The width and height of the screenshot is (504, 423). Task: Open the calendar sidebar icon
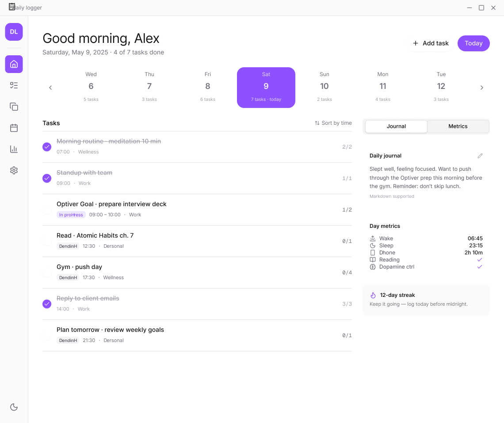[14, 128]
